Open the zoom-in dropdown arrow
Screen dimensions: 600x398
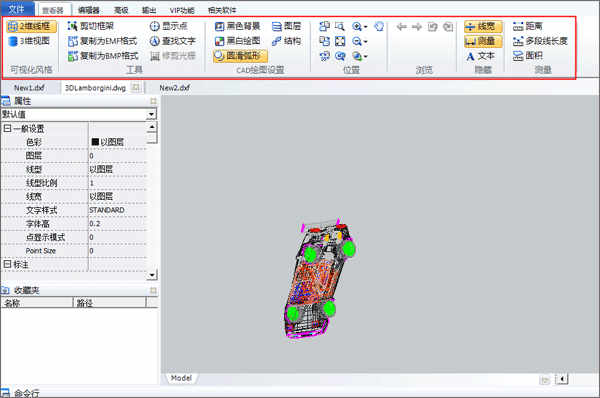pyautogui.click(x=365, y=26)
